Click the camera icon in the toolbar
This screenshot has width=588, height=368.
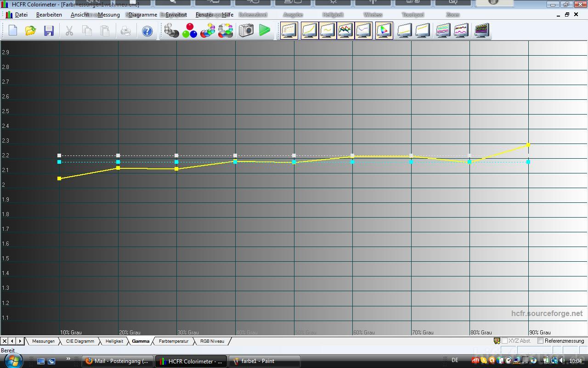click(246, 31)
